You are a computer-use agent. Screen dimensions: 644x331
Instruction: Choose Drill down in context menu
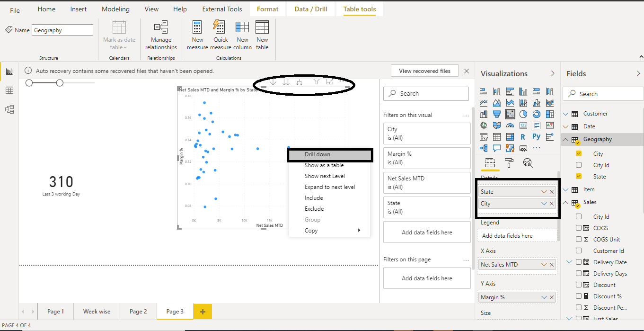point(330,154)
